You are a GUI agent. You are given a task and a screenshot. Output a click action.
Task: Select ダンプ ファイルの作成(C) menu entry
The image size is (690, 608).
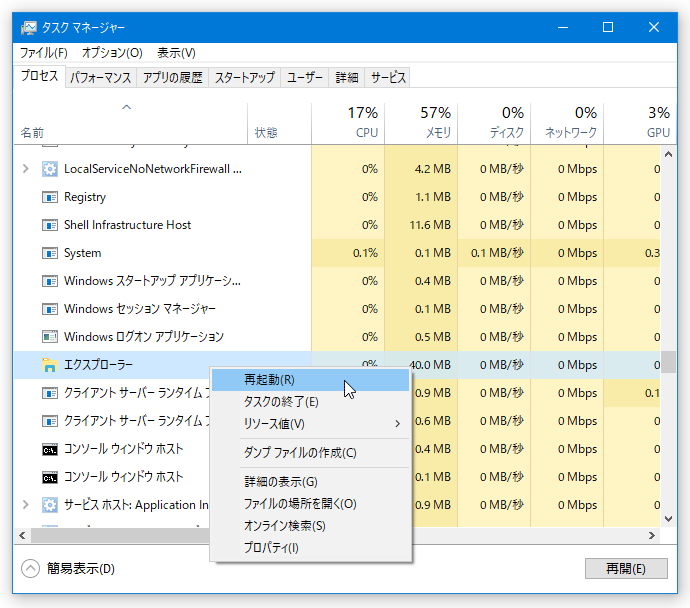[x=311, y=453]
